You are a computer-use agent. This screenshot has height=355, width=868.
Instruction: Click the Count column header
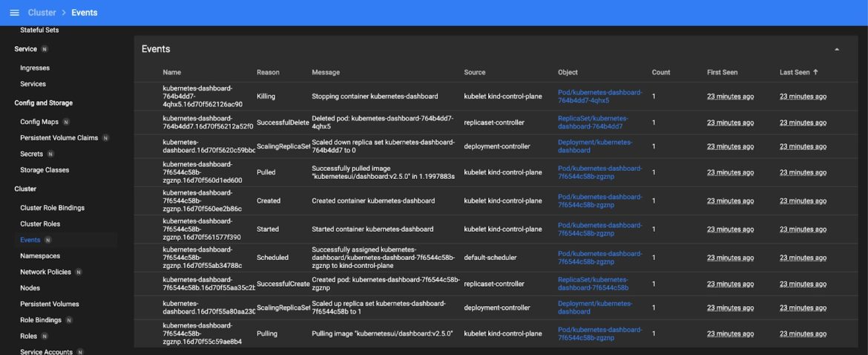[x=661, y=72]
